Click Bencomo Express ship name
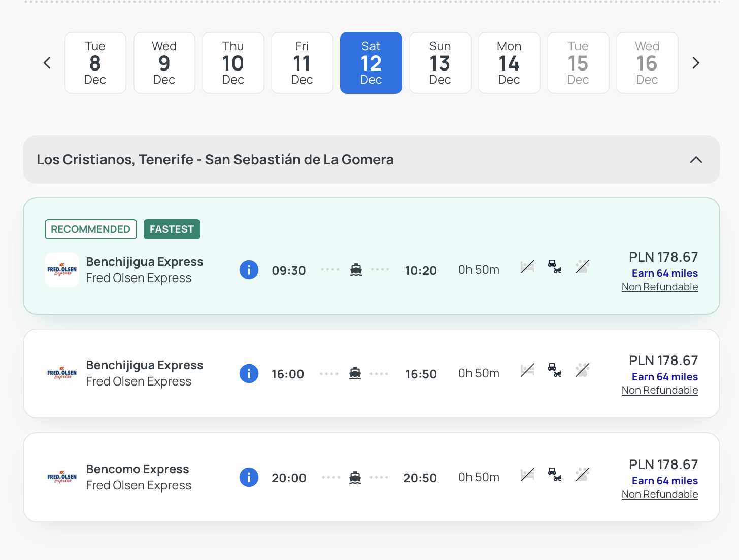 [x=138, y=469]
